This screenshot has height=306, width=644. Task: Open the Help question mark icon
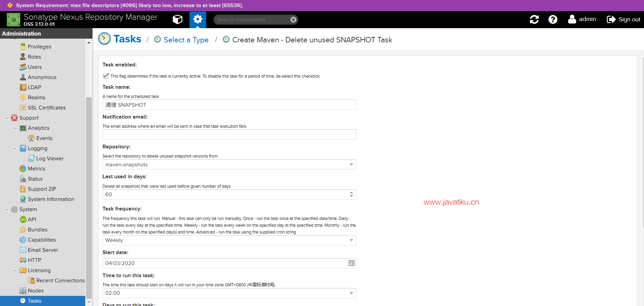point(553,19)
